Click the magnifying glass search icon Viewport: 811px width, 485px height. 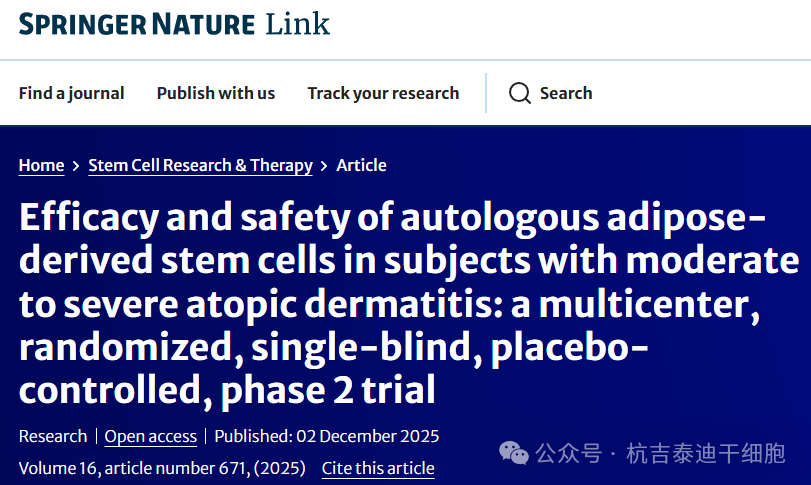tap(519, 93)
